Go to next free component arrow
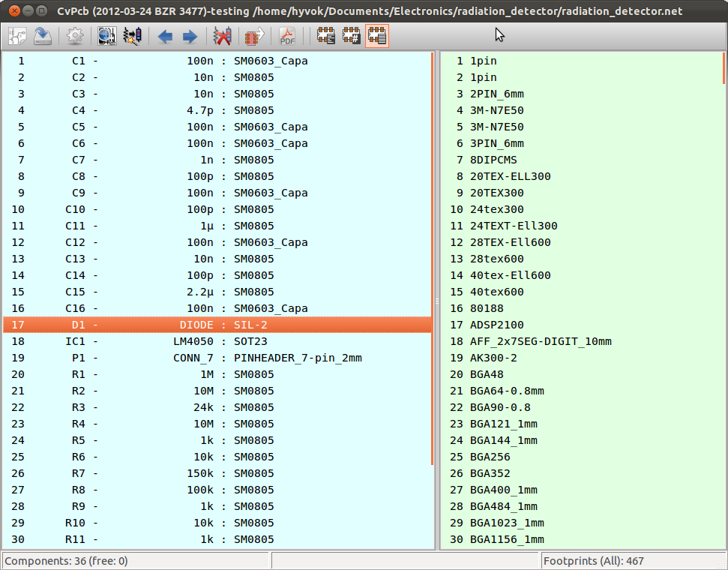Screen dimensions: 728x570 (x=190, y=36)
